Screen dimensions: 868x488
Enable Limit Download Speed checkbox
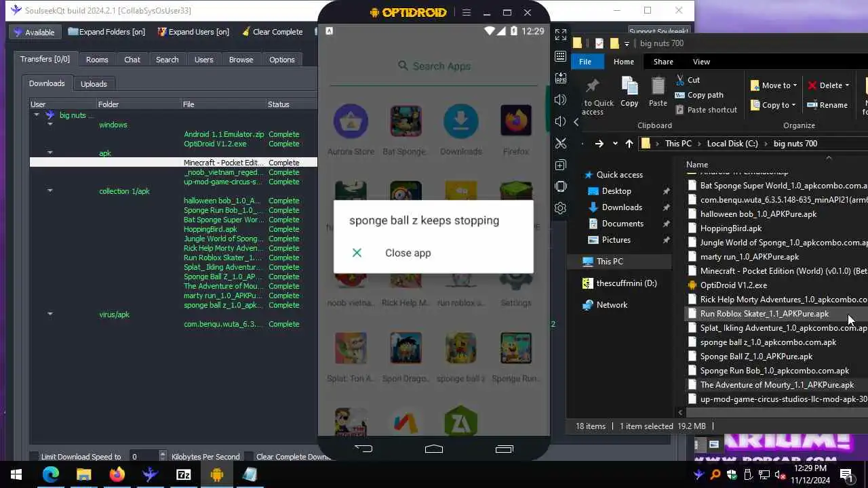point(34,457)
